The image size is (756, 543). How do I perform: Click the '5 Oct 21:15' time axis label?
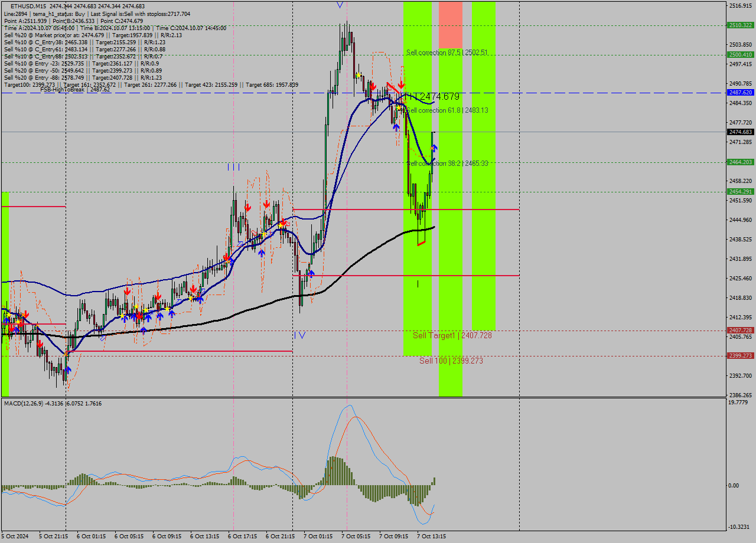[53, 537]
